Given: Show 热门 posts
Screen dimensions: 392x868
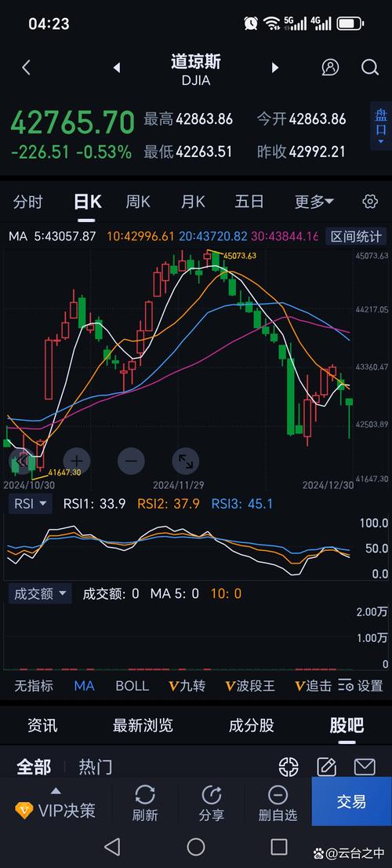Looking at the screenshot, I should [x=96, y=767].
